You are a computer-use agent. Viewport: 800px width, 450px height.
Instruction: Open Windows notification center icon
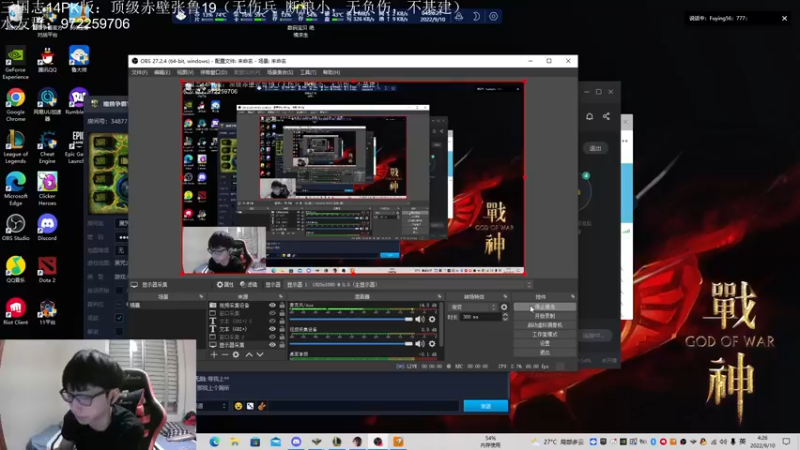pyautogui.click(x=786, y=442)
